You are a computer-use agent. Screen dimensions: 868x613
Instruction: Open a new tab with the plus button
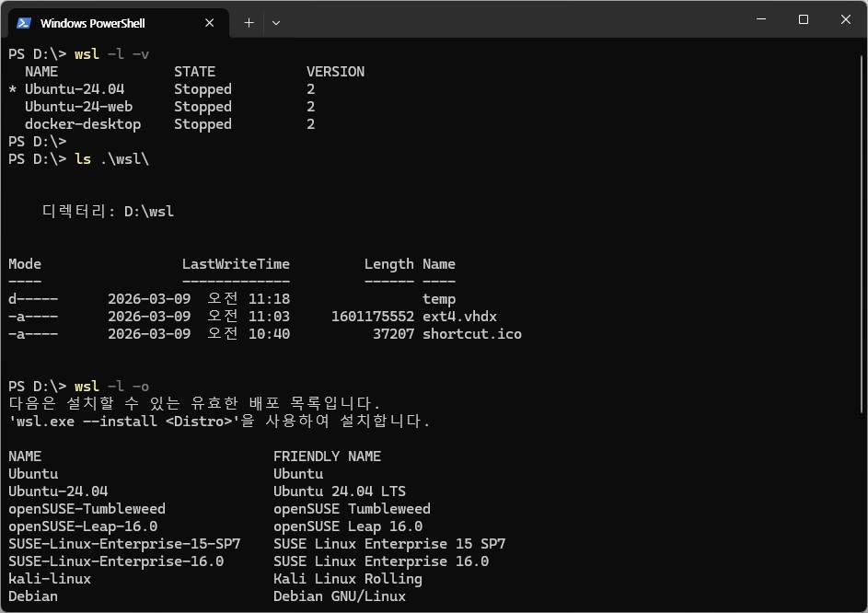tap(249, 23)
